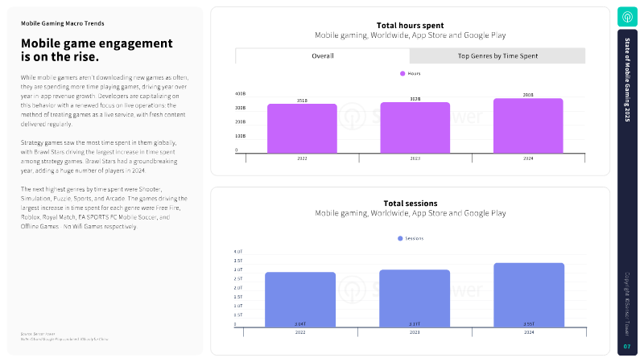Click the Sensor Tower logo icon
Screen dimensions: 644x362
(x=627, y=17)
